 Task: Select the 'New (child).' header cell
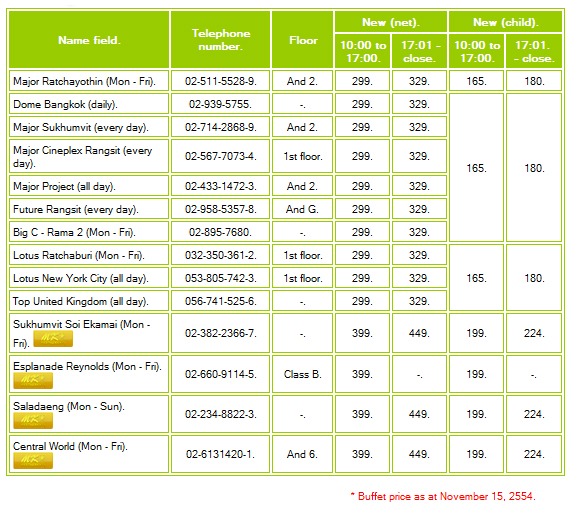pyautogui.click(x=505, y=22)
